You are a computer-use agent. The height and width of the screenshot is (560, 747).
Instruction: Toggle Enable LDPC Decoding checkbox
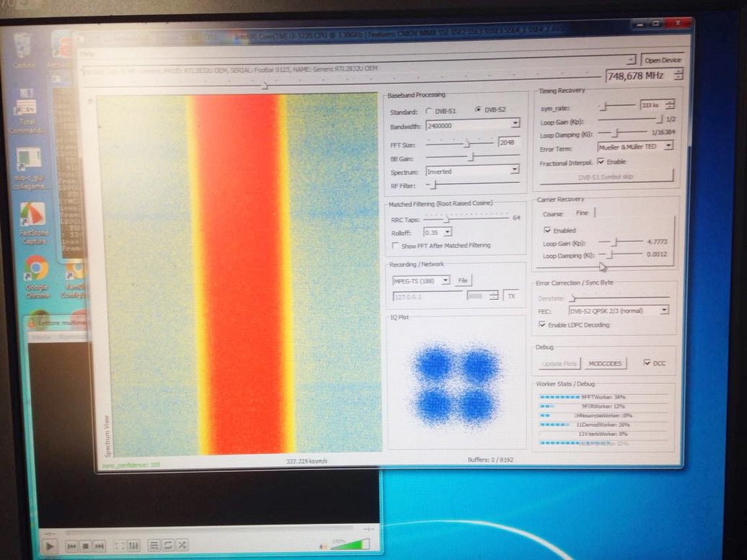tap(542, 324)
